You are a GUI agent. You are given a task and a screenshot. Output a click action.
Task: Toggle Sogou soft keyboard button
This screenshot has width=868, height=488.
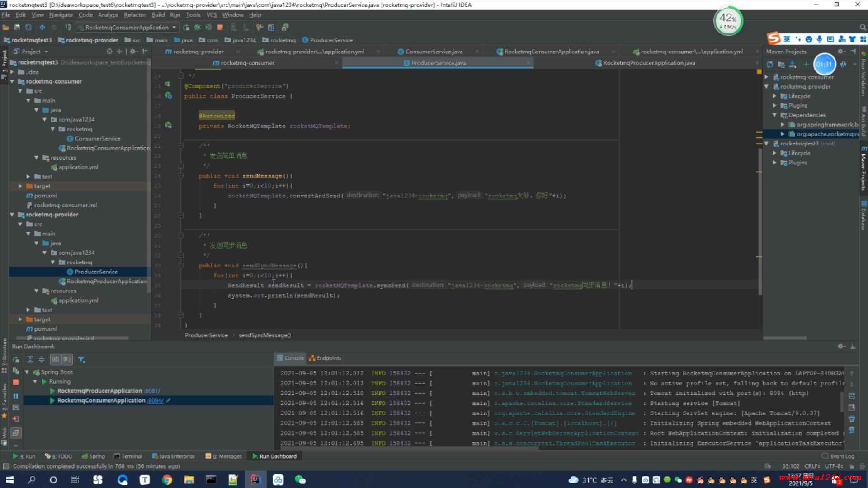coord(830,39)
